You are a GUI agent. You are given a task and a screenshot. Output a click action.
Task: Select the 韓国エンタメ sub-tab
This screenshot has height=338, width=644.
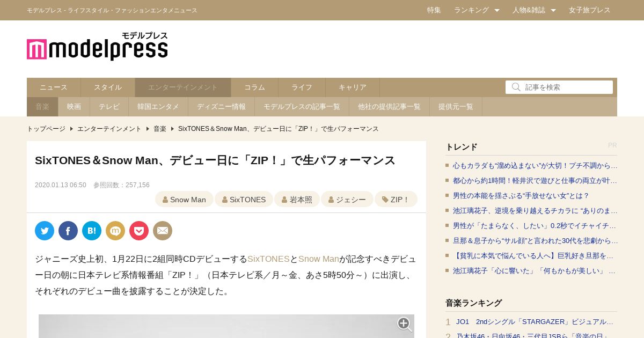click(x=158, y=107)
